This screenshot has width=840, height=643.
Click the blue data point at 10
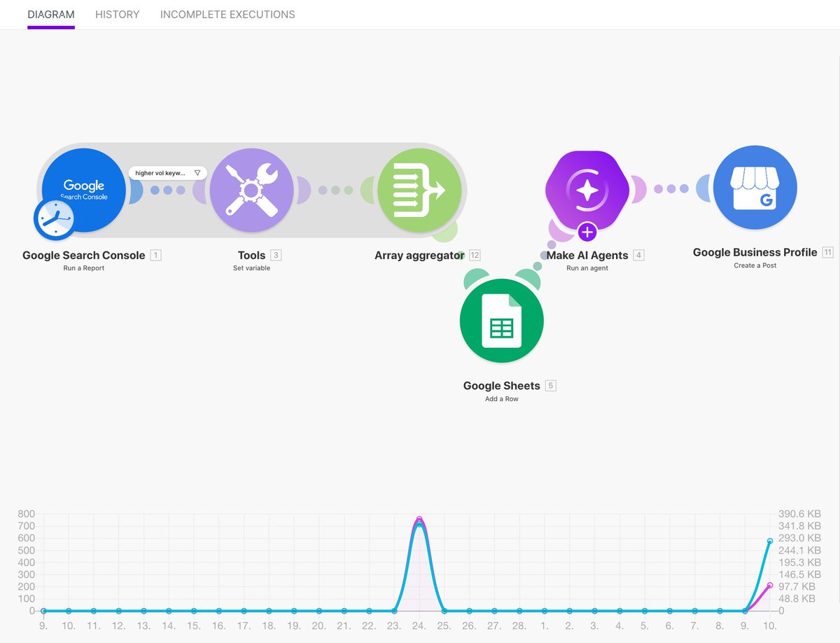pyautogui.click(x=770, y=541)
